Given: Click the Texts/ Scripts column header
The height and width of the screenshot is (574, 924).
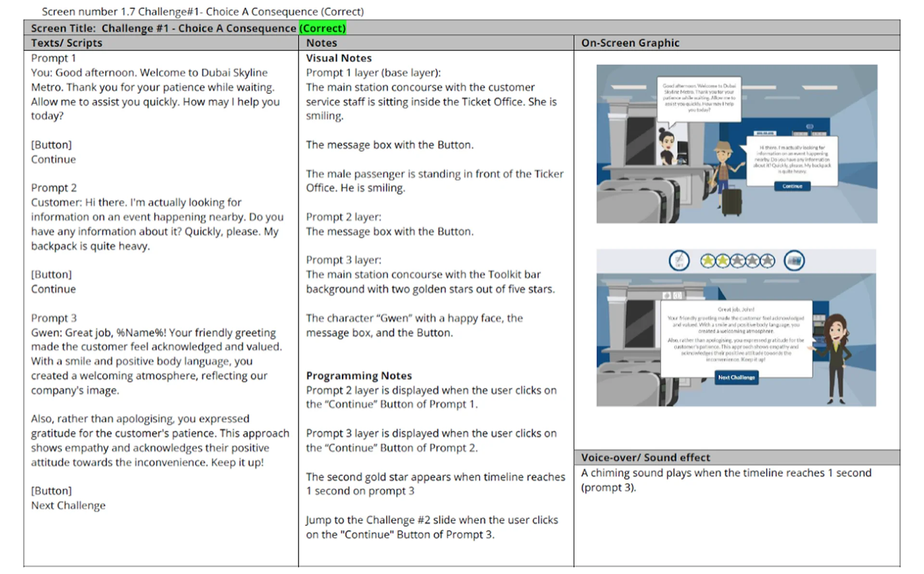Looking at the screenshot, I should click(67, 43).
